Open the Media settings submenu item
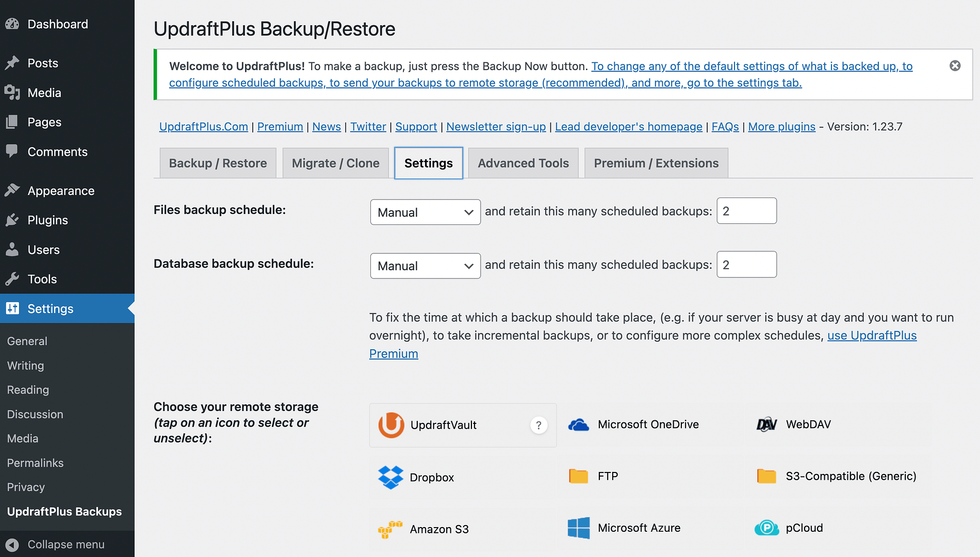 pos(23,438)
